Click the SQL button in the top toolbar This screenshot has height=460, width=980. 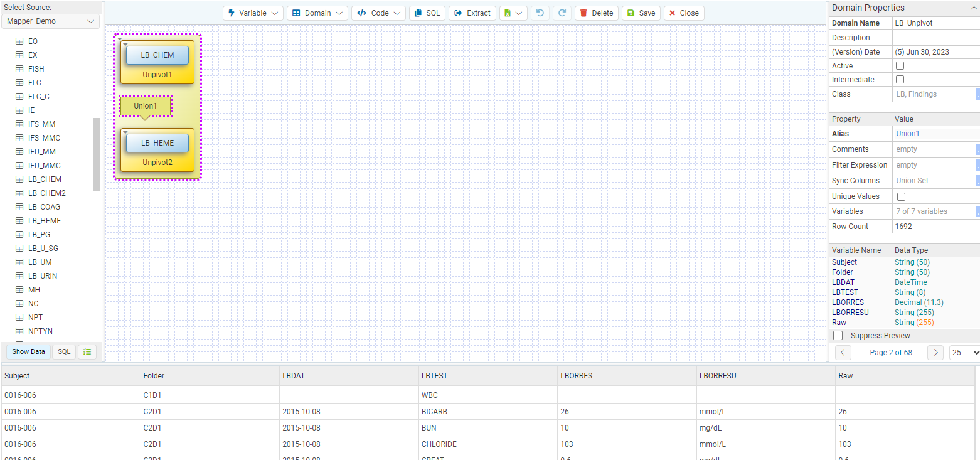tap(427, 13)
